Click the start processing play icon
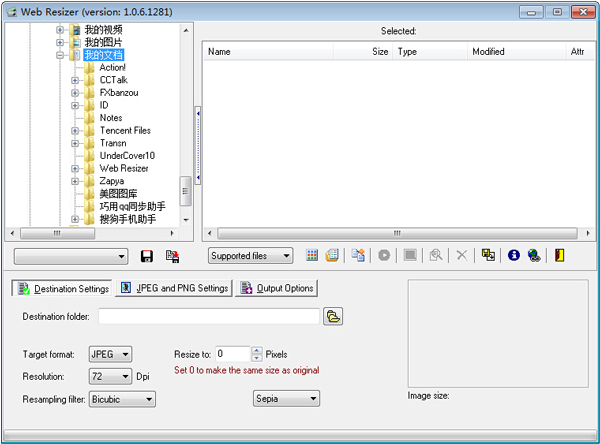The width and height of the screenshot is (600, 444). (383, 256)
